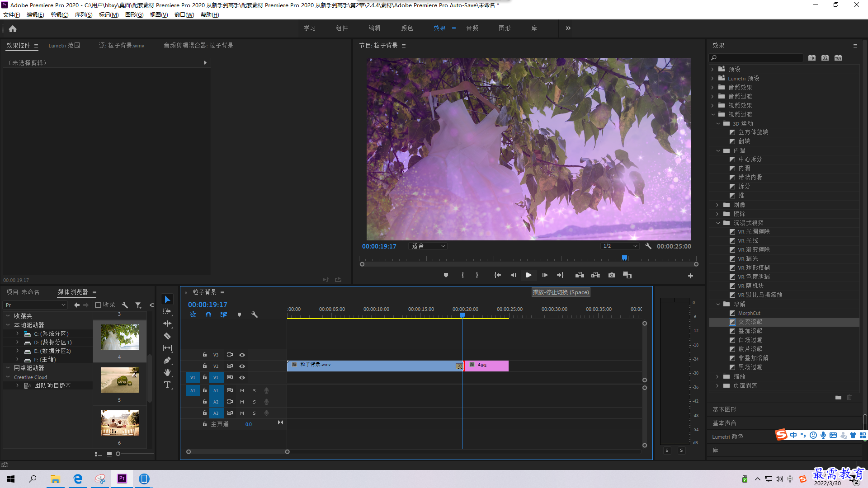Switch to 编辑 workspace tab
868x488 pixels.
(374, 28)
